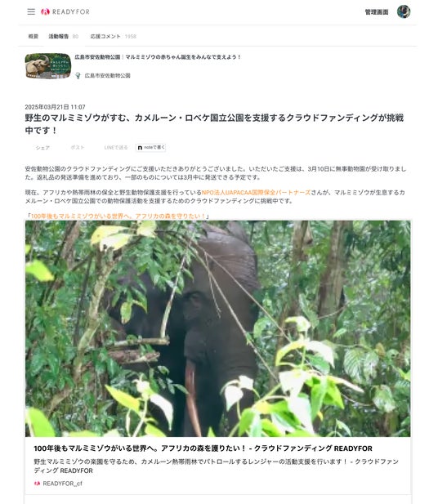This screenshot has width=438, height=504.
Task: Open 管理画面 admin link
Action: click(377, 12)
